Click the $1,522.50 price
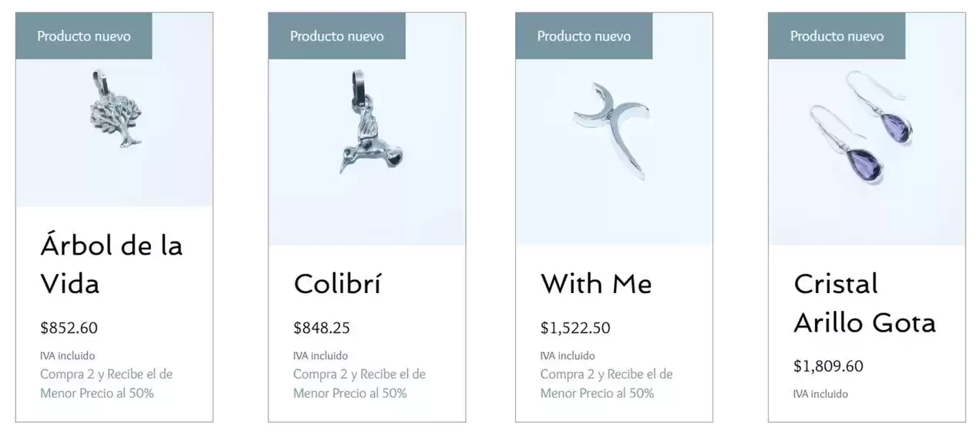The width and height of the screenshot is (980, 432). pos(575,328)
